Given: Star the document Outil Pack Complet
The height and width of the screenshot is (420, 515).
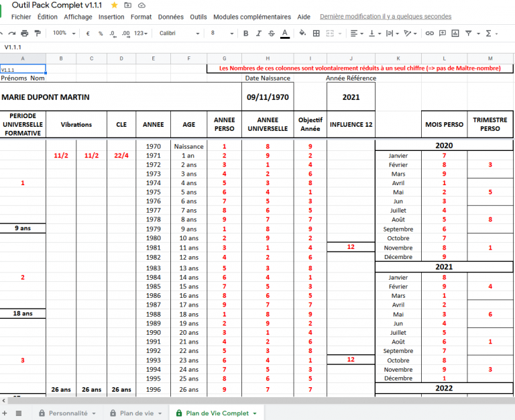Looking at the screenshot, I should click(x=114, y=5).
